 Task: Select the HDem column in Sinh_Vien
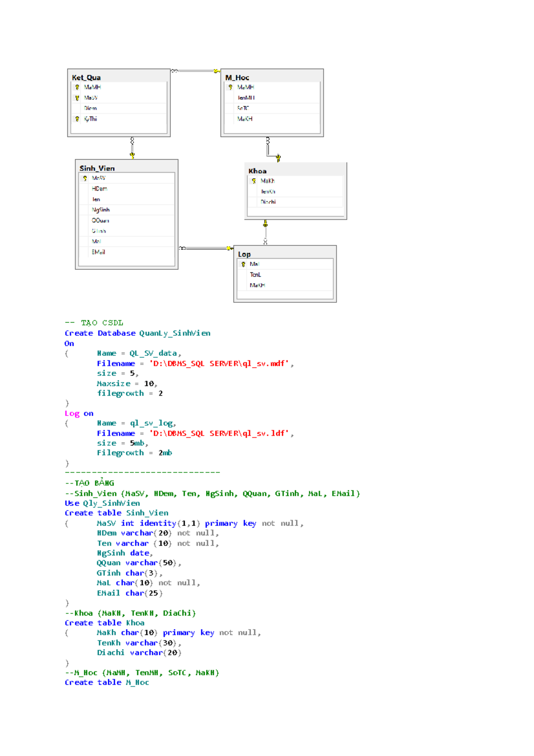[127, 189]
